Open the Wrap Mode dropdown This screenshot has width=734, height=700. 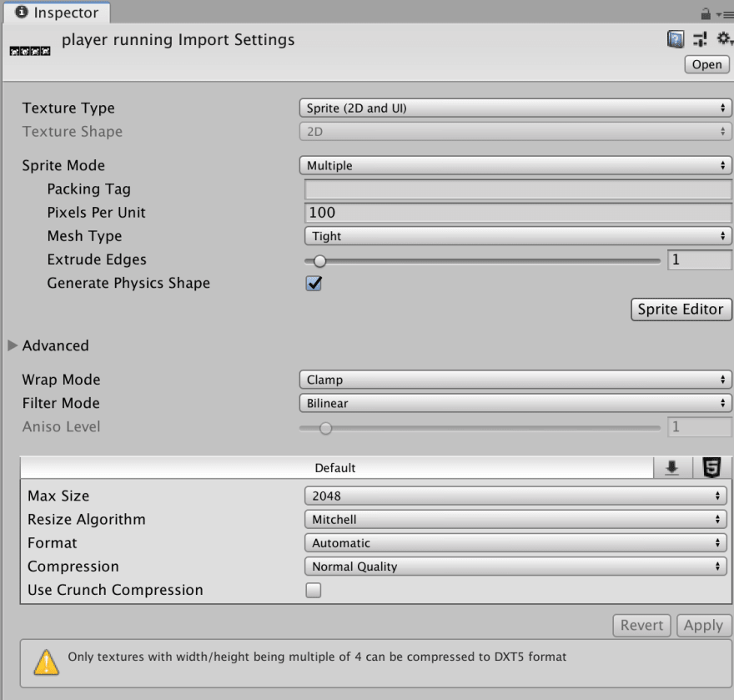pos(515,380)
